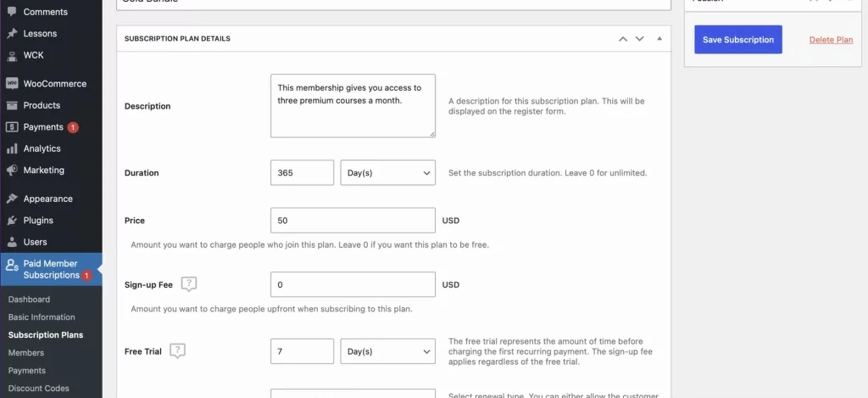
Task: Click the Delete Plan link
Action: [x=831, y=39]
